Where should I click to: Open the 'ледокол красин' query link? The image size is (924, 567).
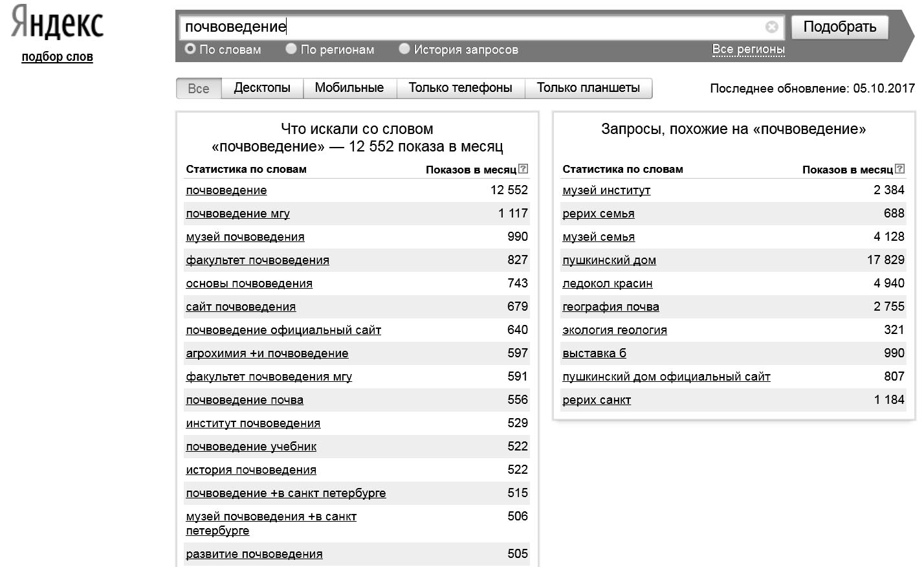click(608, 283)
